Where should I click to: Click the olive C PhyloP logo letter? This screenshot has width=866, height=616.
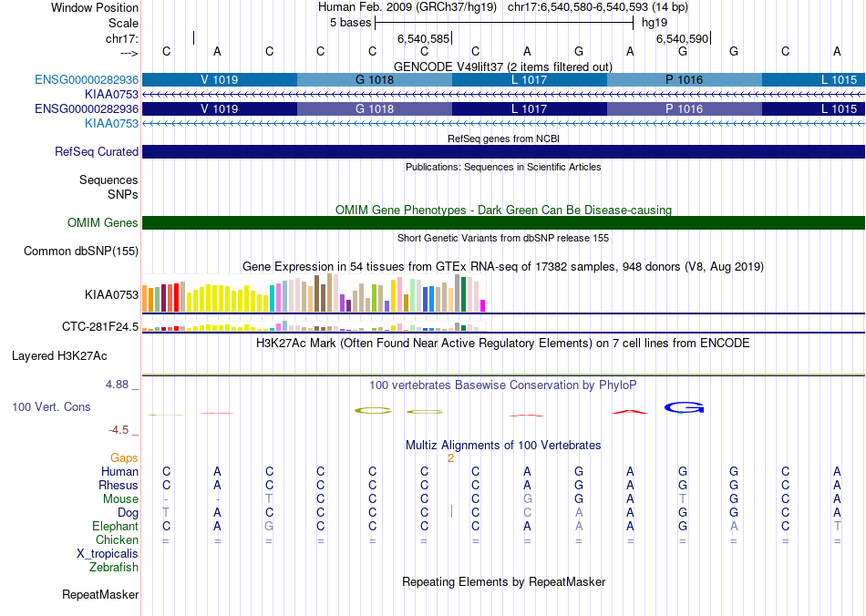[x=373, y=410]
